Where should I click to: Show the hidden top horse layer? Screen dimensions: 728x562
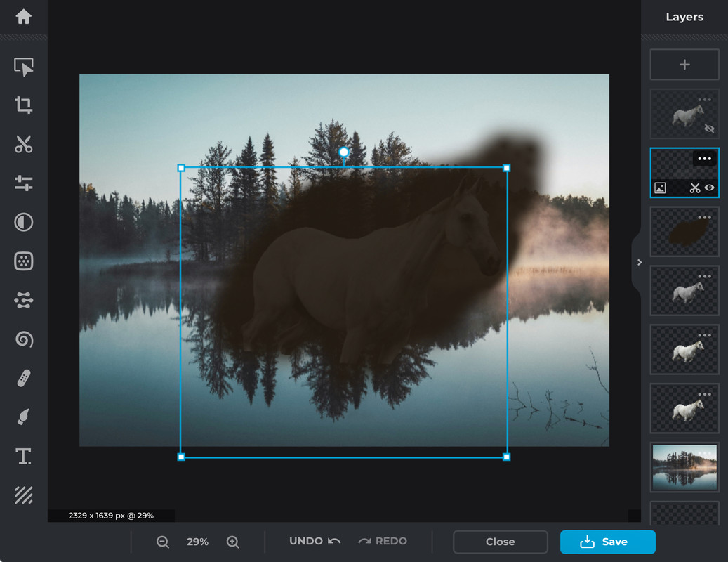pos(709,129)
